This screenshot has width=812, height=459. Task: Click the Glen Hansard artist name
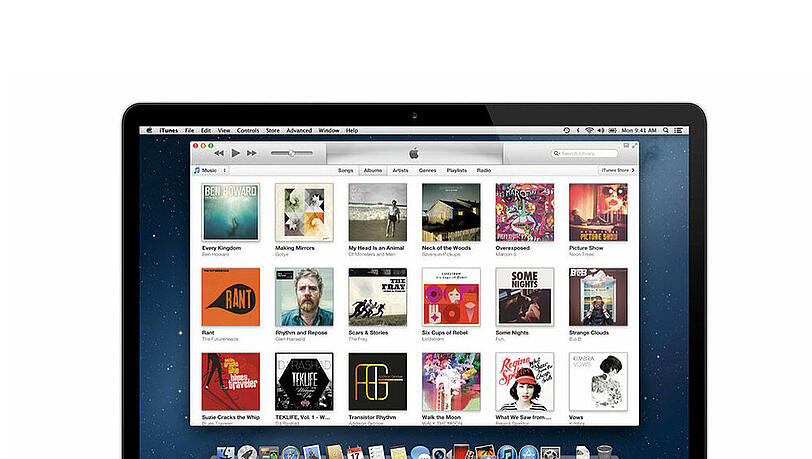click(290, 339)
